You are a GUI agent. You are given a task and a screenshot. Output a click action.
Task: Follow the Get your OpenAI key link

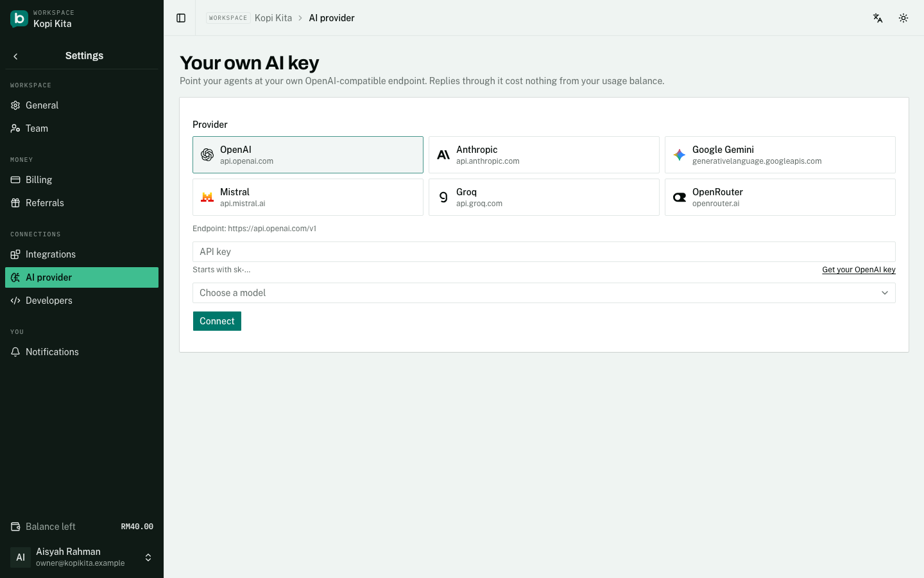[x=859, y=270]
